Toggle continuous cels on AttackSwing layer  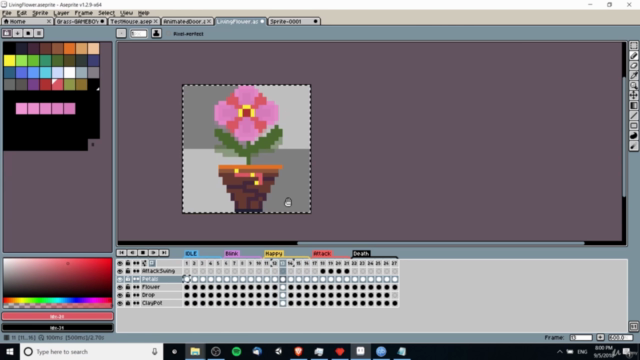click(136, 271)
